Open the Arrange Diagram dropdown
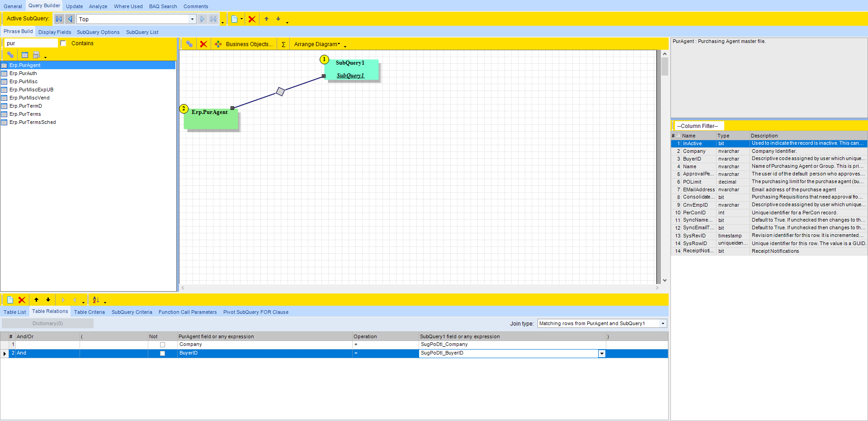Viewport: 868px width, 421px height. (x=317, y=44)
